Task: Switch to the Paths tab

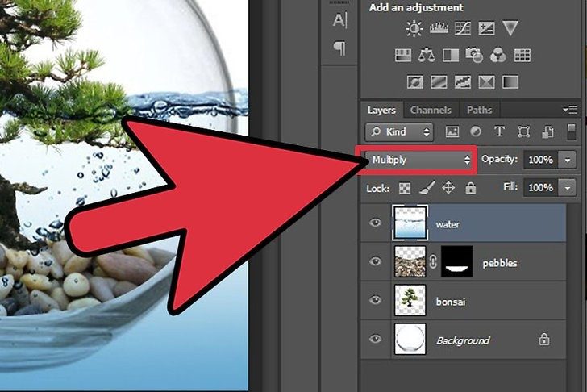Action: tap(479, 111)
